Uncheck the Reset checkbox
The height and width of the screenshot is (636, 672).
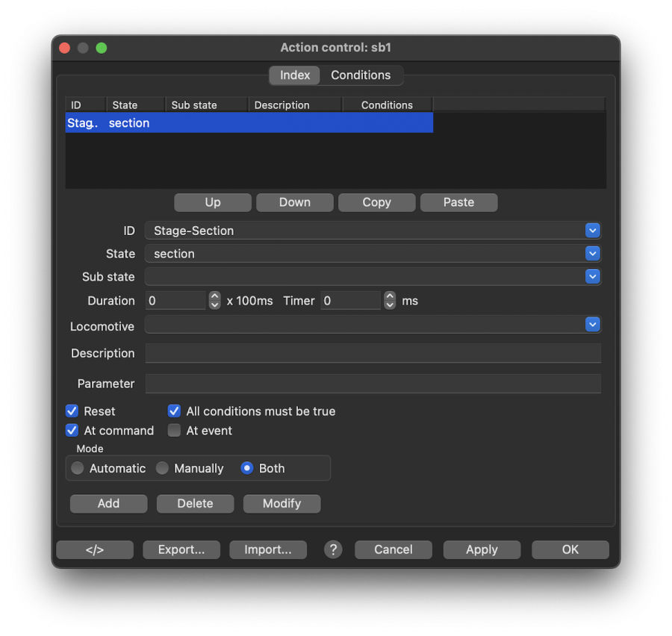[72, 411]
